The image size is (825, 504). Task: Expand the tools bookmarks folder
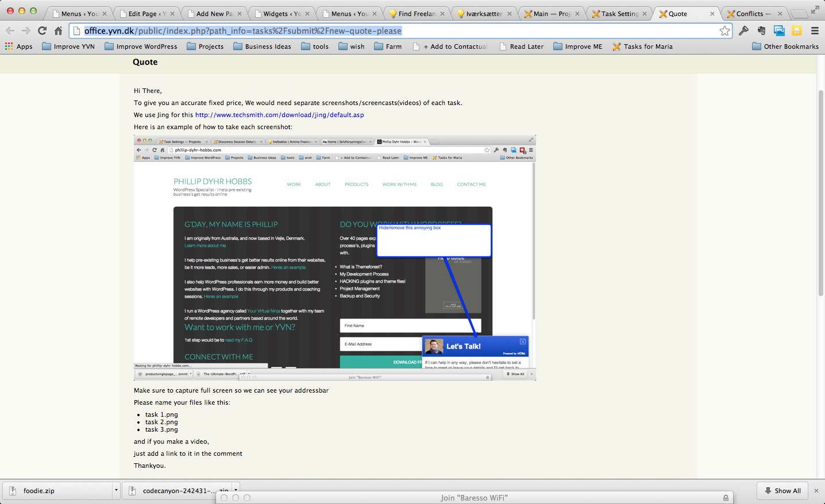tap(315, 46)
